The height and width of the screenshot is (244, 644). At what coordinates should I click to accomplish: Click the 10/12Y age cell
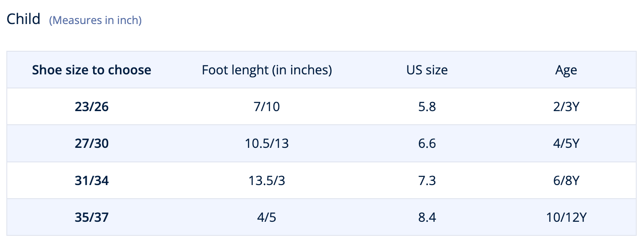click(566, 217)
